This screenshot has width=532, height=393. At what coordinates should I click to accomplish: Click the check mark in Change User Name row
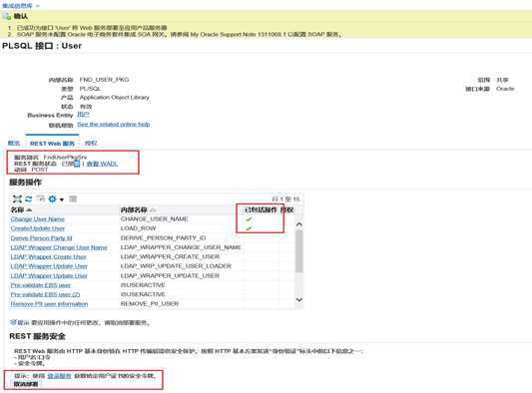tap(249, 219)
